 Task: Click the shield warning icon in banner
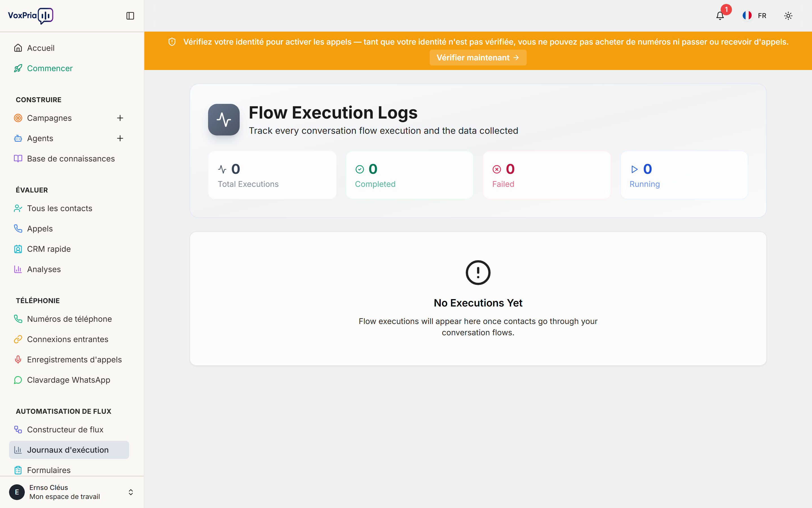tap(172, 42)
